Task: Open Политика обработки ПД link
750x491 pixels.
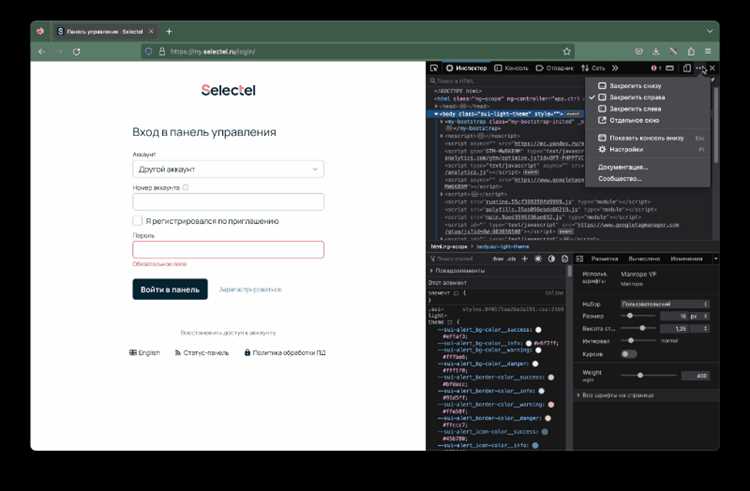Action: 285,352
